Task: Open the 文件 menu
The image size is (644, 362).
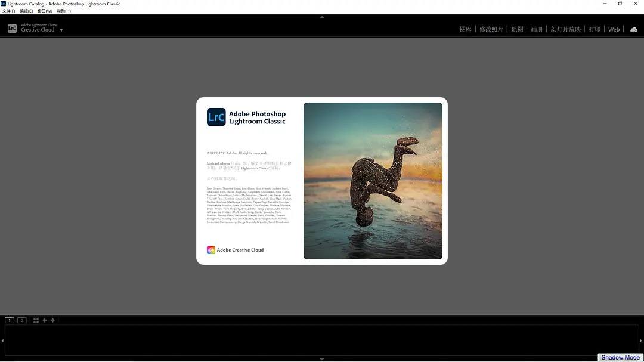Action: (x=8, y=10)
